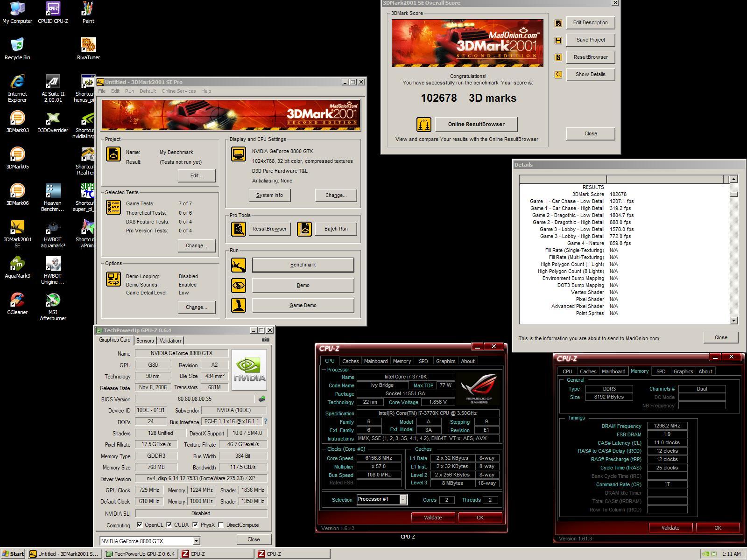Image resolution: width=747 pixels, height=560 pixels.
Task: Open HWBOT Unigine desktop icon
Action: [x=53, y=270]
